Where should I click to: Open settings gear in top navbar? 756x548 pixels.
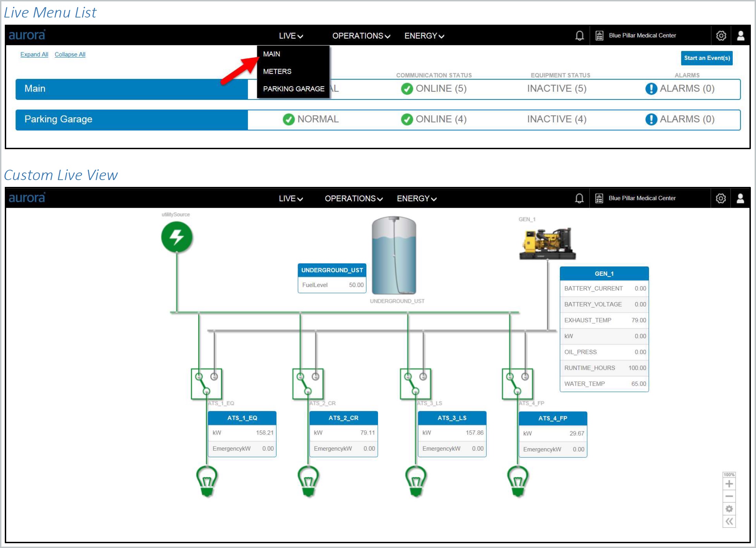[x=721, y=36]
